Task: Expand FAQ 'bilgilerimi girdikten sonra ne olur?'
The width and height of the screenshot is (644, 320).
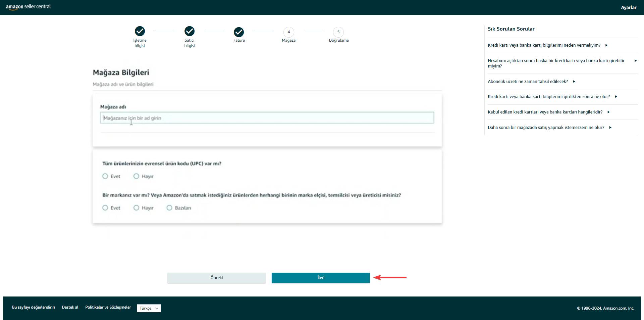Action: pyautogui.click(x=552, y=97)
